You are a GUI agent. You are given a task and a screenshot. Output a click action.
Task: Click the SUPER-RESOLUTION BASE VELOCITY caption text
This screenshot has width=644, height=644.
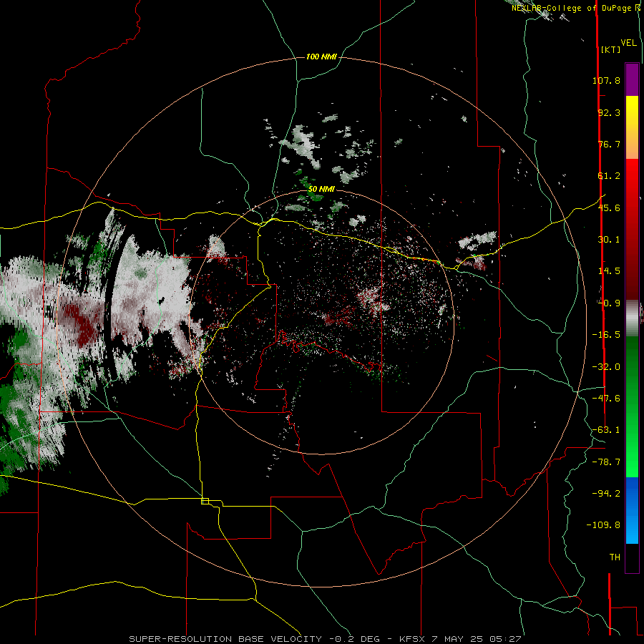[225, 639]
